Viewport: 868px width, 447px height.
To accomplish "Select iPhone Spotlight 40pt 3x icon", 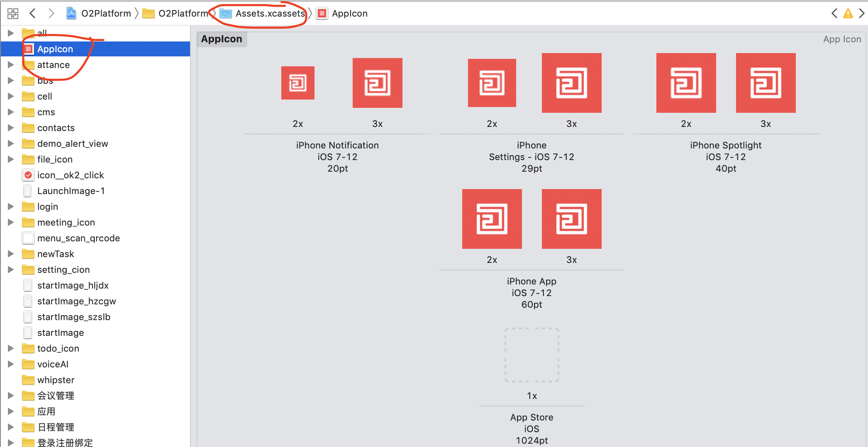I will (766, 83).
